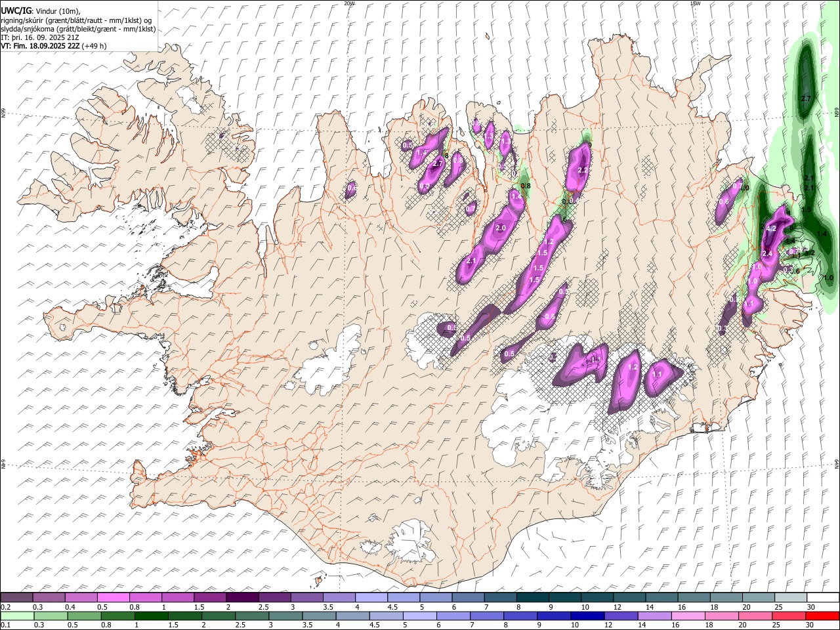Click the '20W' longitude label
The width and height of the screenshot is (840, 630).
[349, 3]
